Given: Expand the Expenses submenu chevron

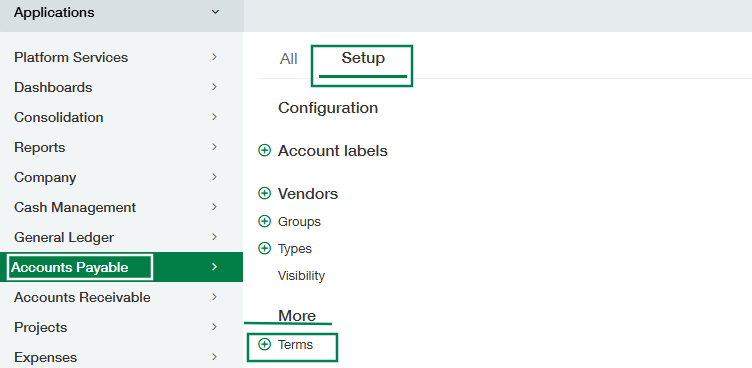Looking at the screenshot, I should (214, 357).
